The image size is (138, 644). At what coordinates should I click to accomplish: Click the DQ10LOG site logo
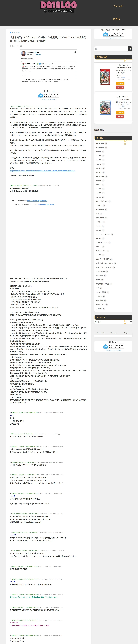[59, 7]
